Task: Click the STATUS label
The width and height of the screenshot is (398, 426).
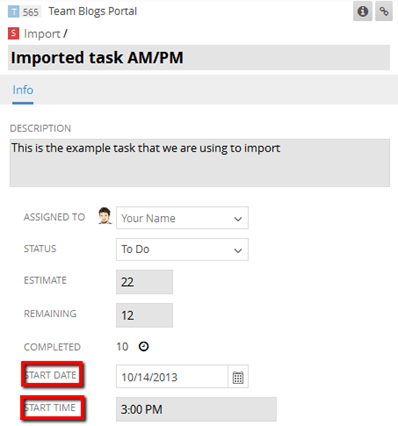Action: tap(40, 249)
